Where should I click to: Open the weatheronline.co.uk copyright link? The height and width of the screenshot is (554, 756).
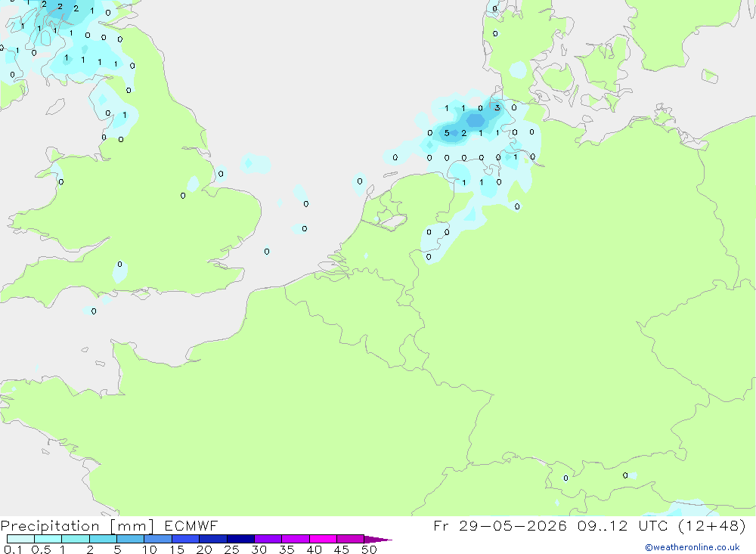point(692,547)
